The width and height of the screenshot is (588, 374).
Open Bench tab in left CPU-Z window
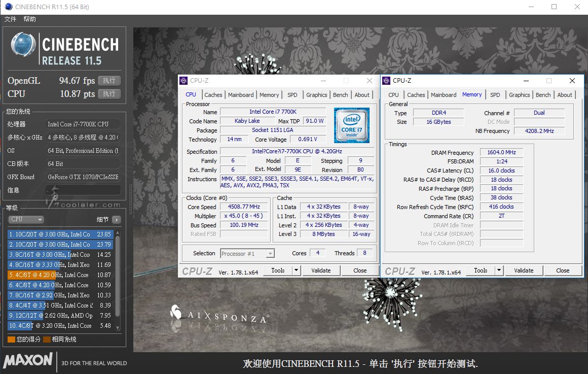pyautogui.click(x=341, y=95)
